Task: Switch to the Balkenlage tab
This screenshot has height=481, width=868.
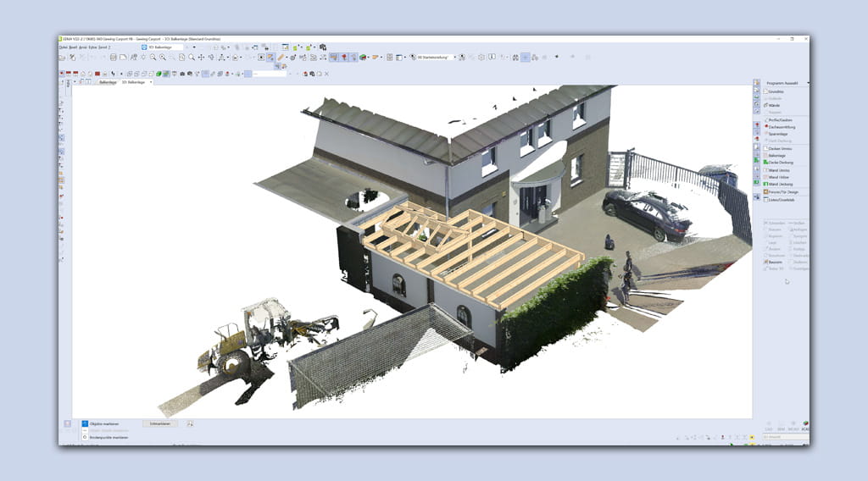Action: coord(108,83)
